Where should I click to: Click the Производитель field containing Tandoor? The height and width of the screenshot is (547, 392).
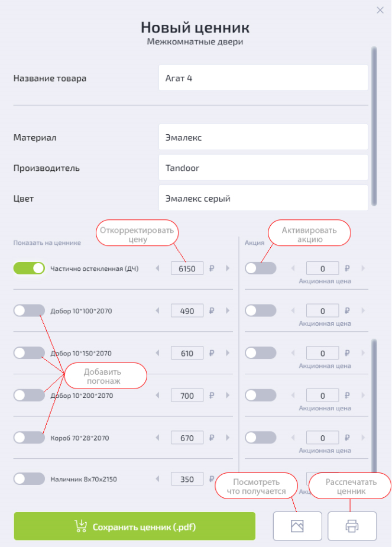pos(263,168)
